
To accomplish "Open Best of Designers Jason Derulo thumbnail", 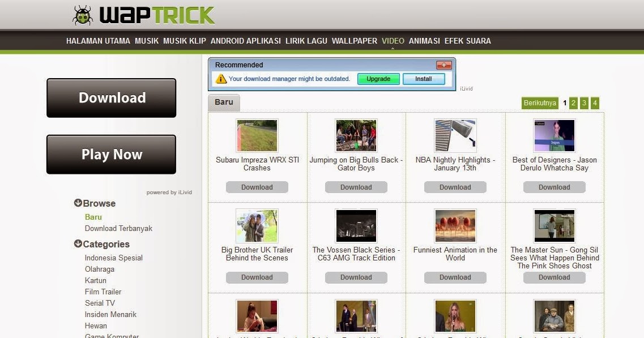I will [555, 135].
